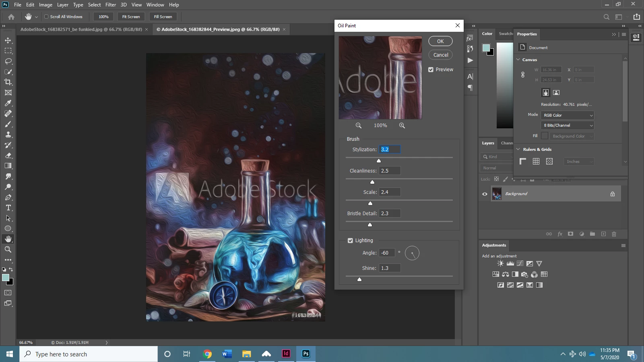Select the Move tool
This screenshot has height=362, width=644.
click(x=8, y=40)
